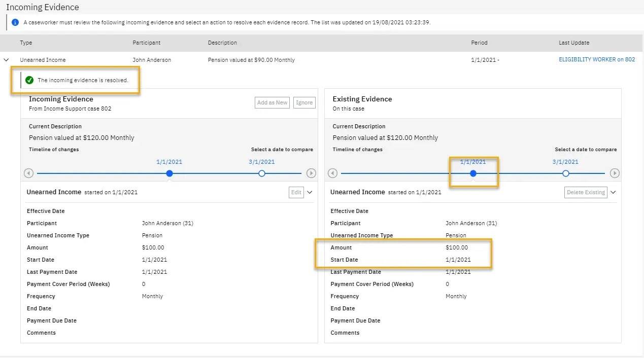Click the Edit button on incoming evidence

(x=296, y=192)
